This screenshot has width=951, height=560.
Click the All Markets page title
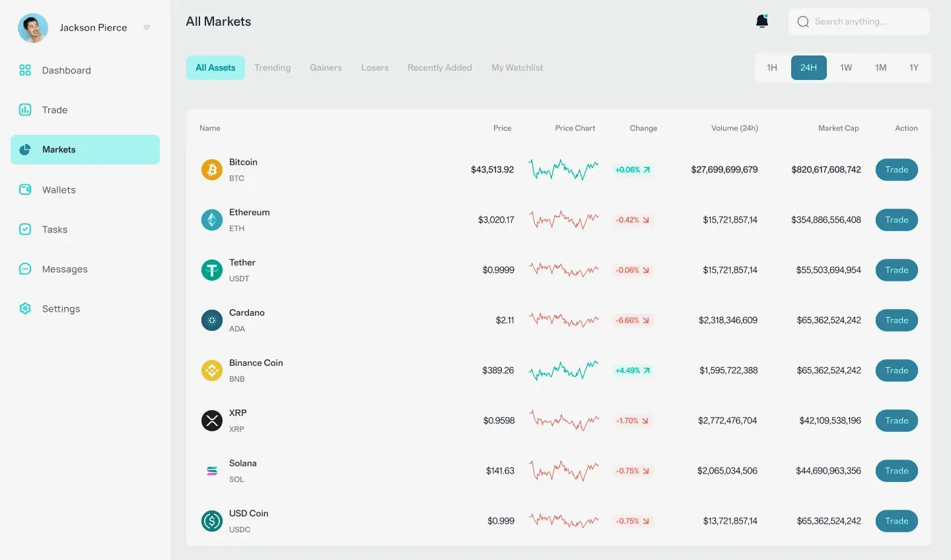pos(219,21)
